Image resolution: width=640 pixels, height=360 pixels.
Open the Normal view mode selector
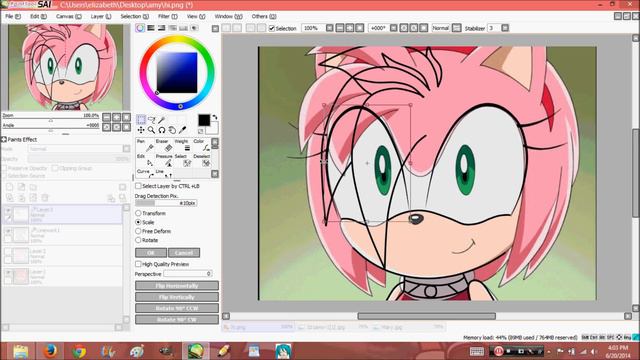point(441,28)
